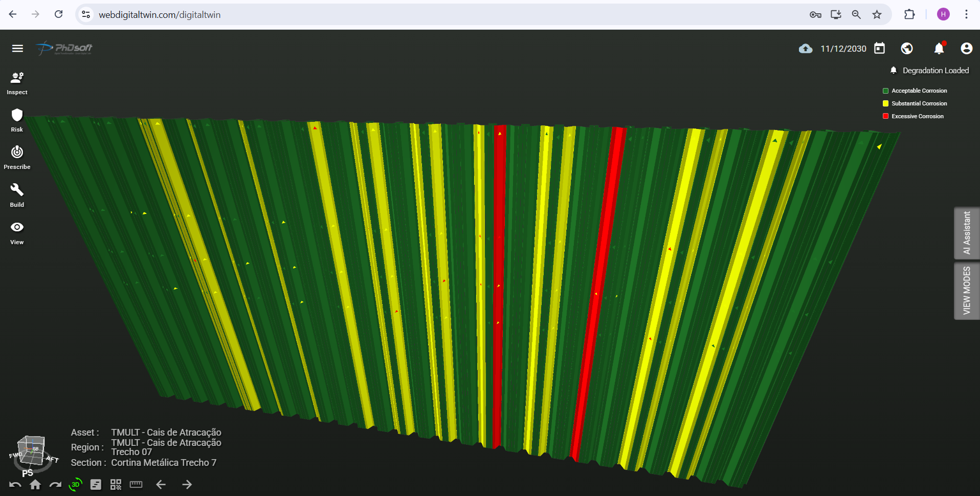Select the ruler measurement tool
This screenshot has height=496, width=980.
[x=136, y=484]
